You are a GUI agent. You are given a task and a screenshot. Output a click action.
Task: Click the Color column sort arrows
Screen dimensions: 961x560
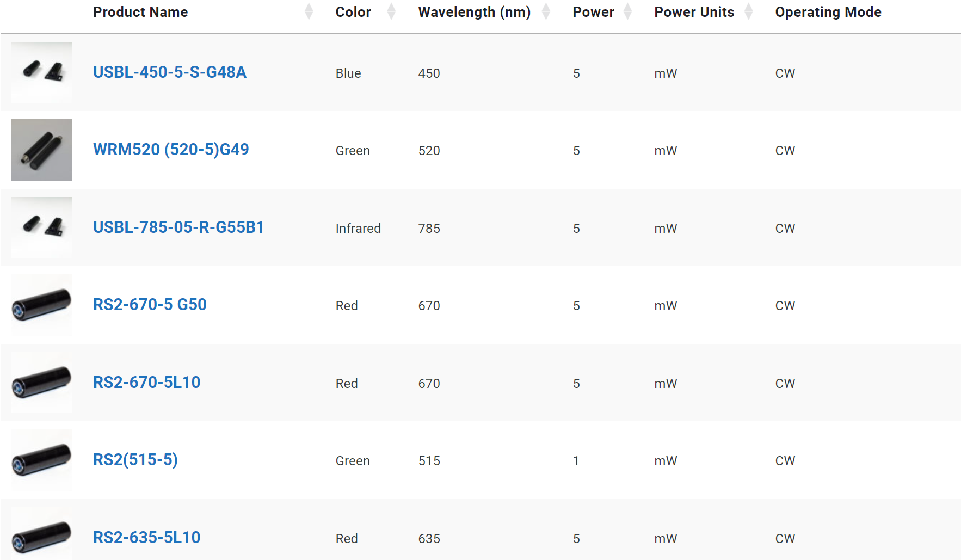391,11
